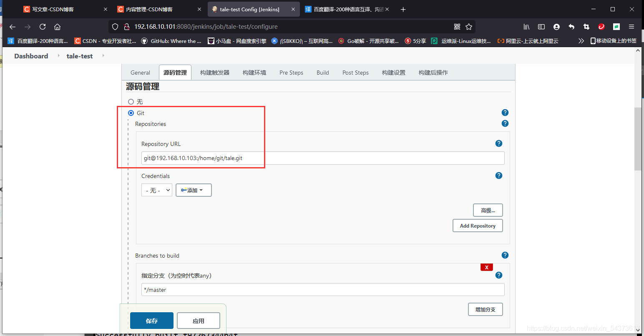The height and width of the screenshot is (336, 644).
Task: Switch to the 构建后操作 tab
Action: click(433, 73)
